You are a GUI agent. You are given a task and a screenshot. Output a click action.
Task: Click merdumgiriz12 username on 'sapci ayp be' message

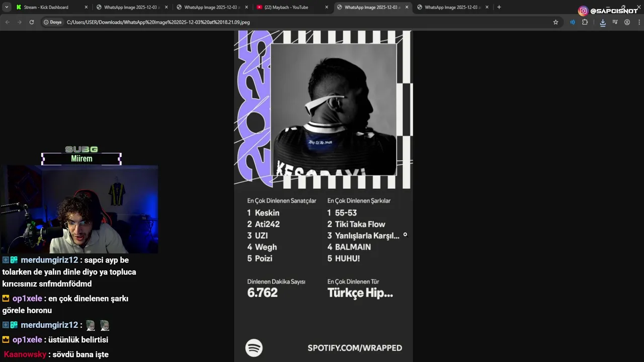click(49, 260)
